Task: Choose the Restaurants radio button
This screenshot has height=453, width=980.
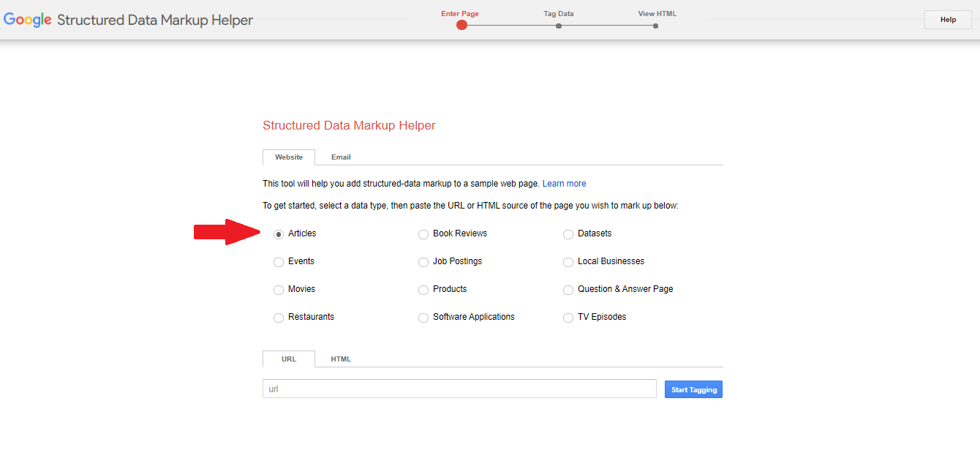Action: tap(279, 318)
